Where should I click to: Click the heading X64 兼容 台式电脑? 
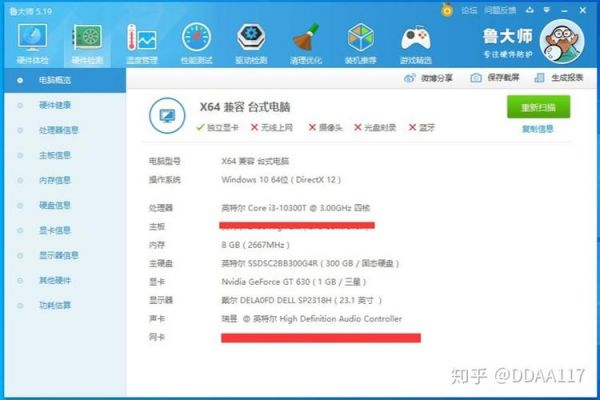tap(245, 107)
